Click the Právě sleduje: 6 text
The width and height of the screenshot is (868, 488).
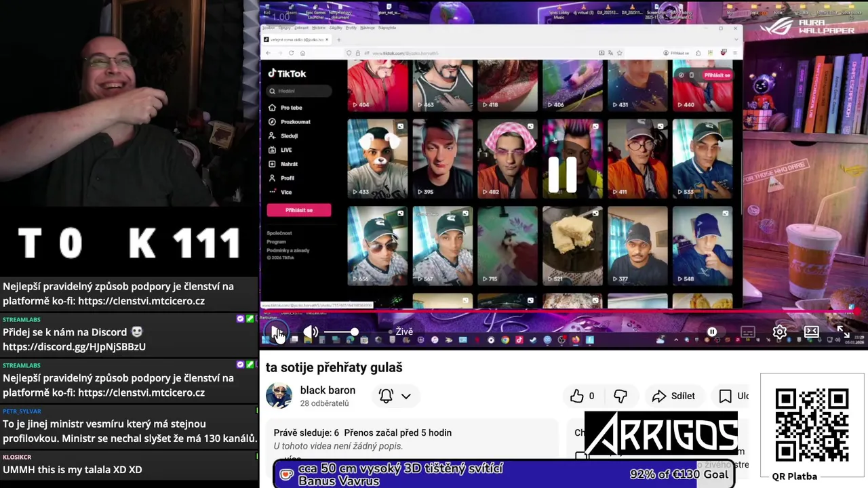[x=307, y=432]
